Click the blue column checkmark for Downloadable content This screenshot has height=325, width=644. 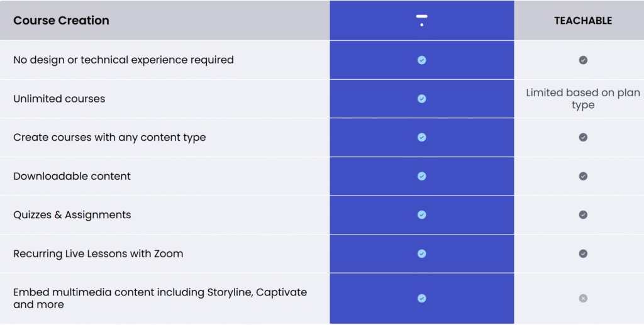tap(422, 177)
